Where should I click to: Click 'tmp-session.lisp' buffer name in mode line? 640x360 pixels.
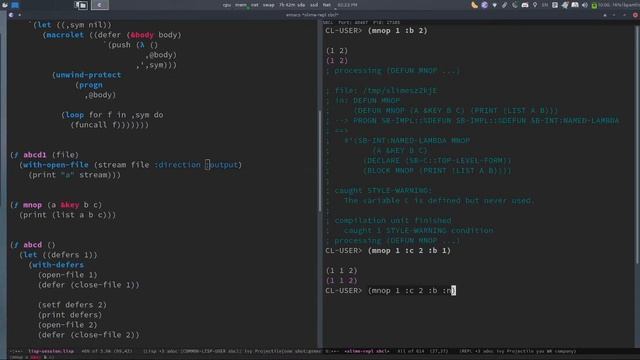tap(51, 351)
